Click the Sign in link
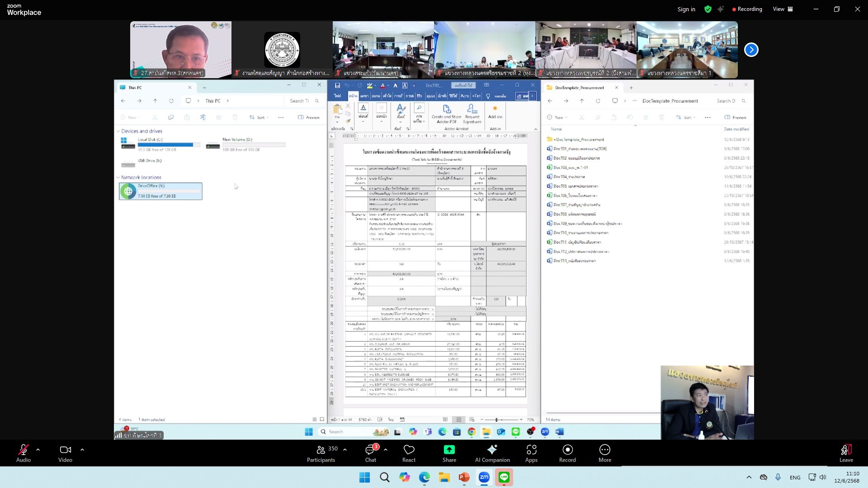 point(686,9)
